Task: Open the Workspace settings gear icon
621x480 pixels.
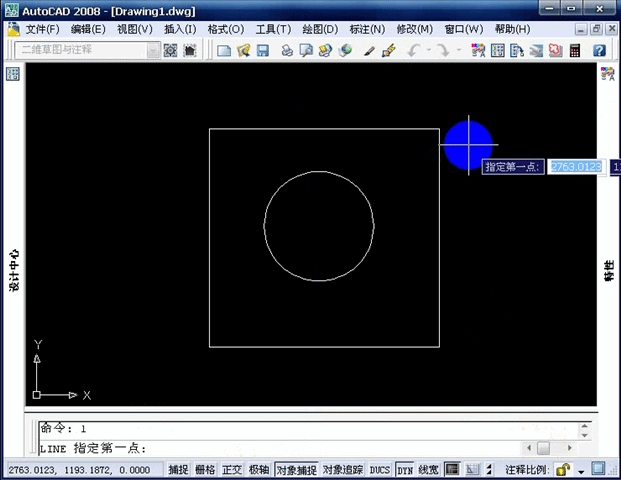Action: click(170, 51)
